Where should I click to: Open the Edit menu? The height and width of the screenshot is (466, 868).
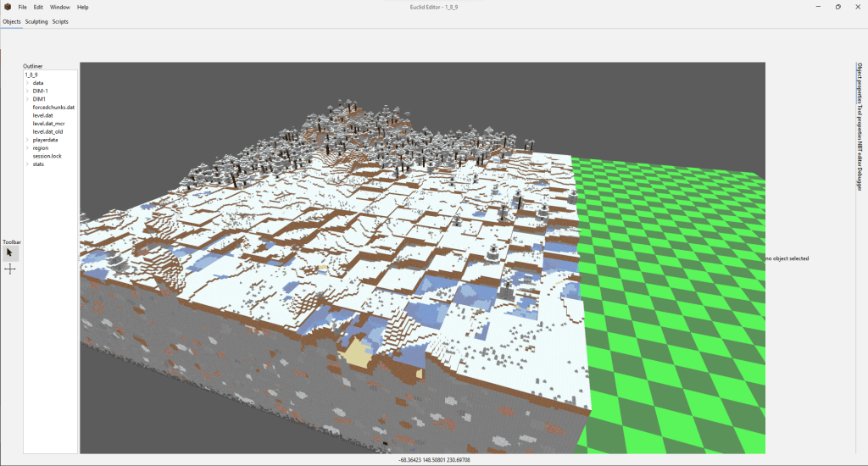(38, 7)
